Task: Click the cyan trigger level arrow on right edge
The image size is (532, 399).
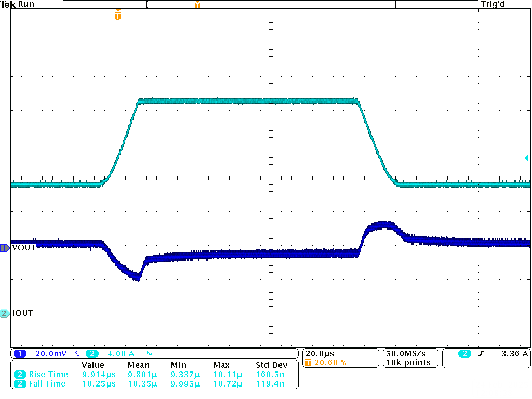Action: (527, 158)
